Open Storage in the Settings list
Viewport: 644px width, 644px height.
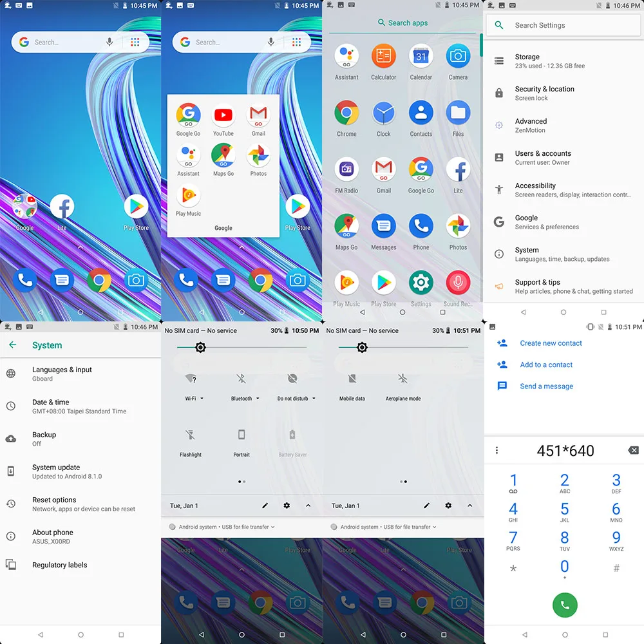point(563,61)
